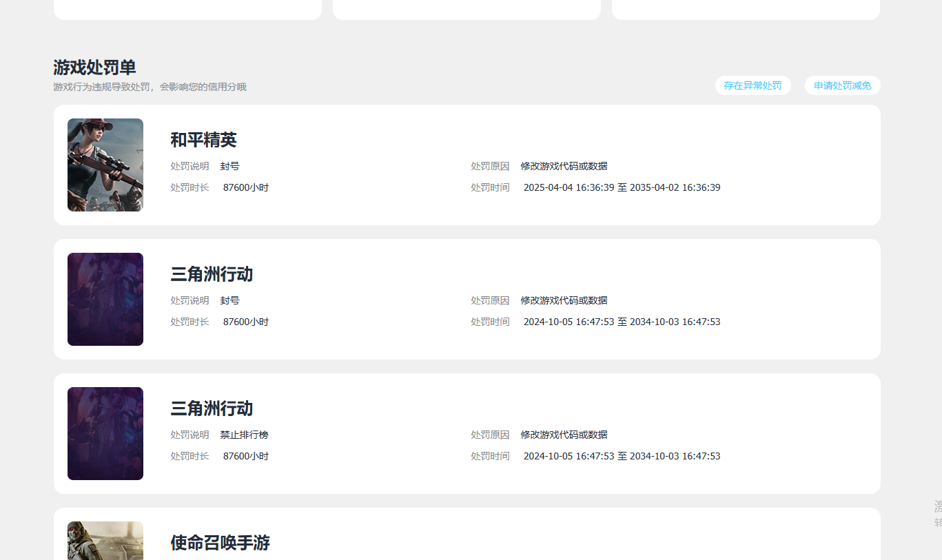Click the 三角洲行动 title above 禁止排行榜 penalty
942x560 pixels.
(212, 408)
